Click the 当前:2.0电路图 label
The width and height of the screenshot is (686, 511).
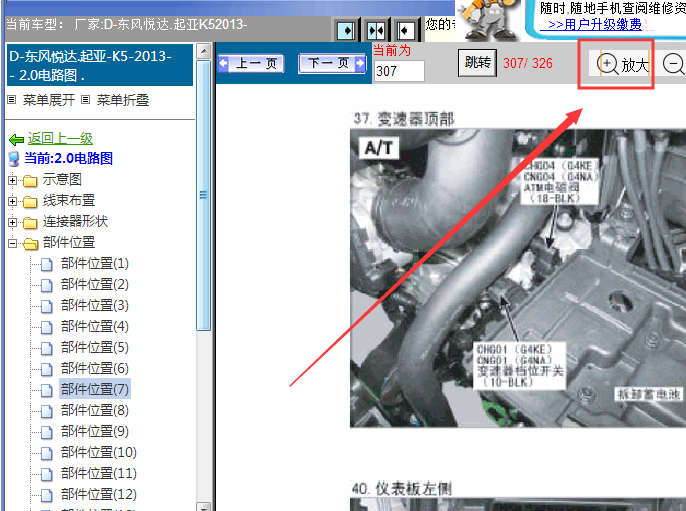68,158
